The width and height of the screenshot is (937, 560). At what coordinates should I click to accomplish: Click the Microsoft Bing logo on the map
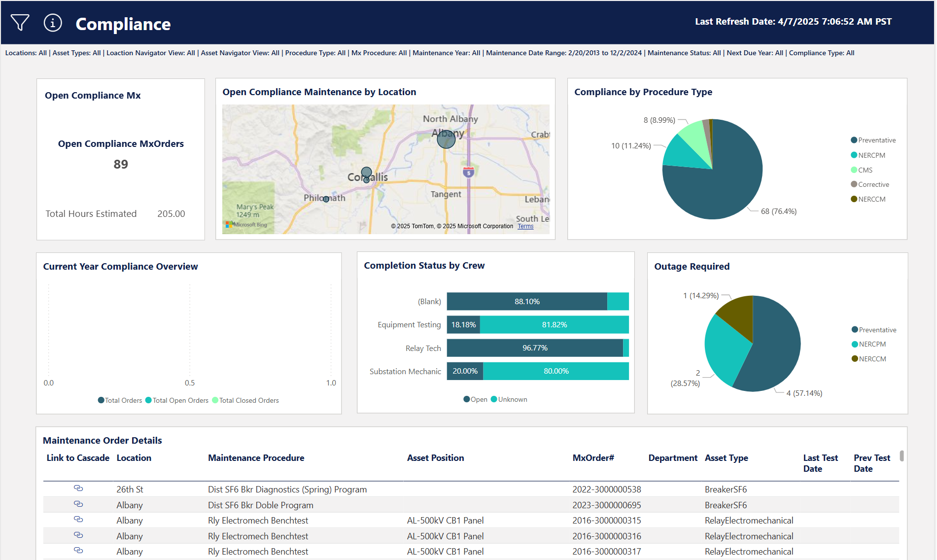point(246,224)
